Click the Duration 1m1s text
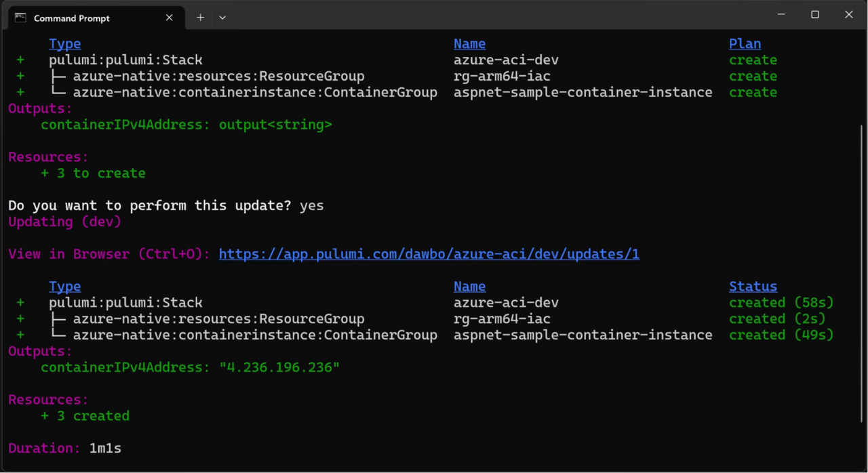868x473 pixels. click(105, 448)
